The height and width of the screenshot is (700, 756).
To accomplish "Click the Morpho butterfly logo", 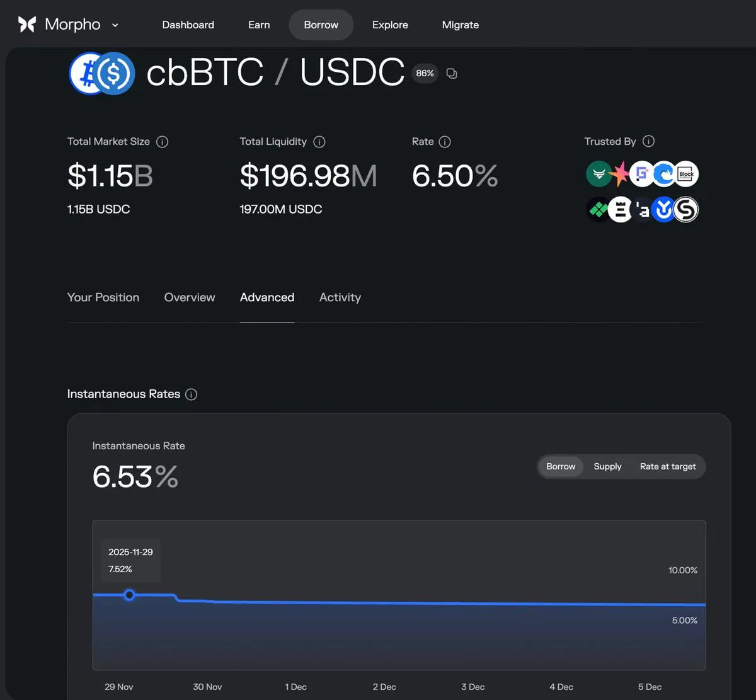I will 27,25.
